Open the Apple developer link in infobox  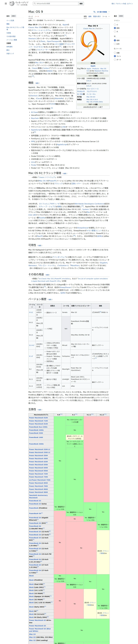click(93, 66)
